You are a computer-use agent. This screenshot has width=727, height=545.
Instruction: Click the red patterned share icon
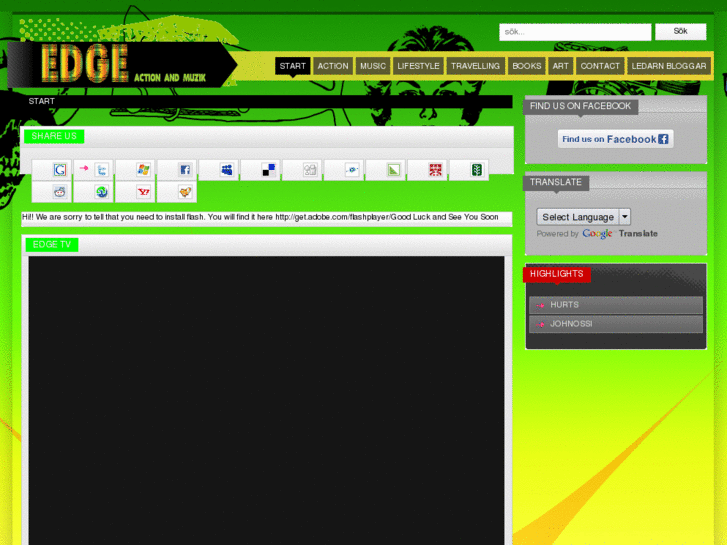[x=435, y=170]
